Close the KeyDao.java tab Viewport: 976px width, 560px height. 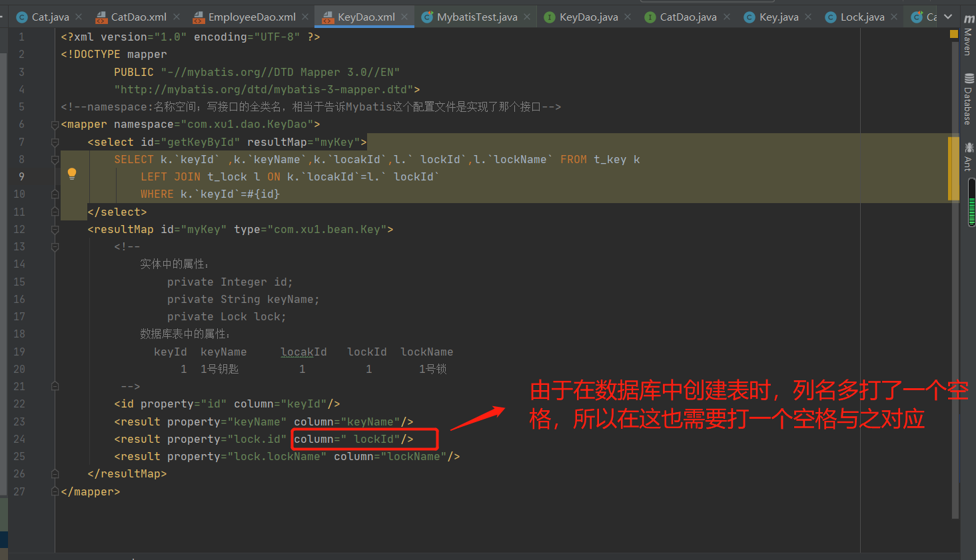click(x=628, y=17)
